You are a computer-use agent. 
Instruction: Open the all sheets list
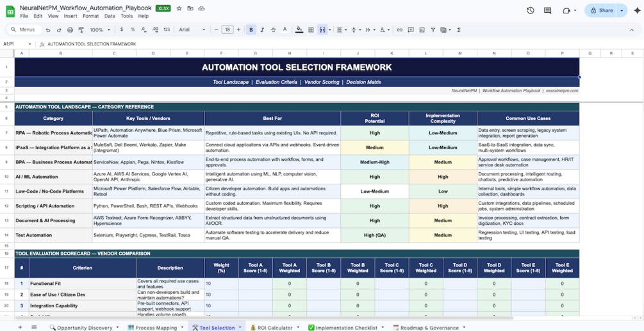(x=34, y=327)
